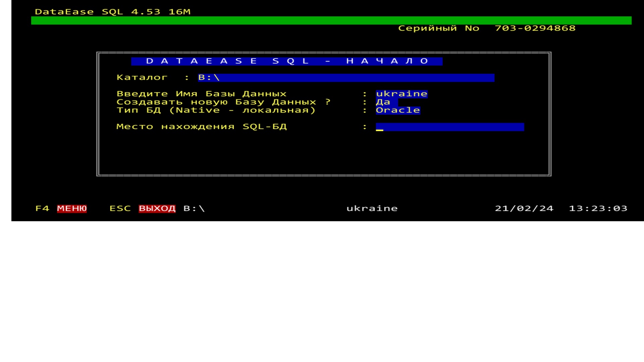Click the label Введите Имя Базы Данных

pyautogui.click(x=202, y=94)
